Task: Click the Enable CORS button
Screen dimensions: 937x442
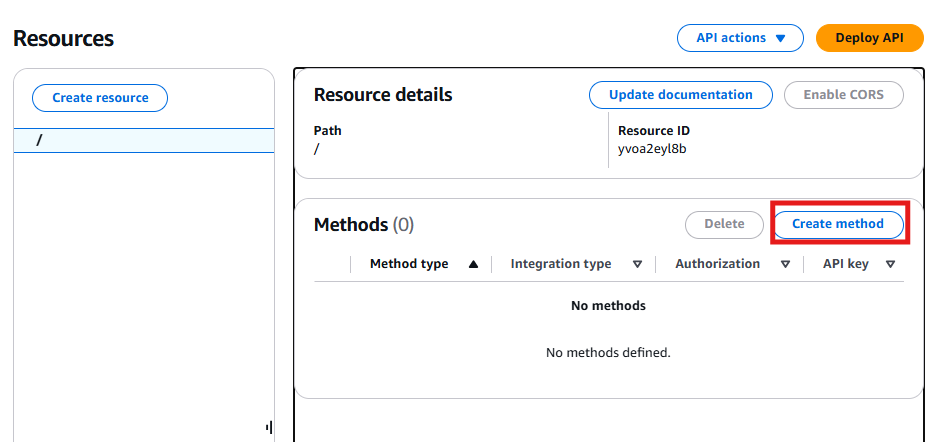Action: (843, 95)
